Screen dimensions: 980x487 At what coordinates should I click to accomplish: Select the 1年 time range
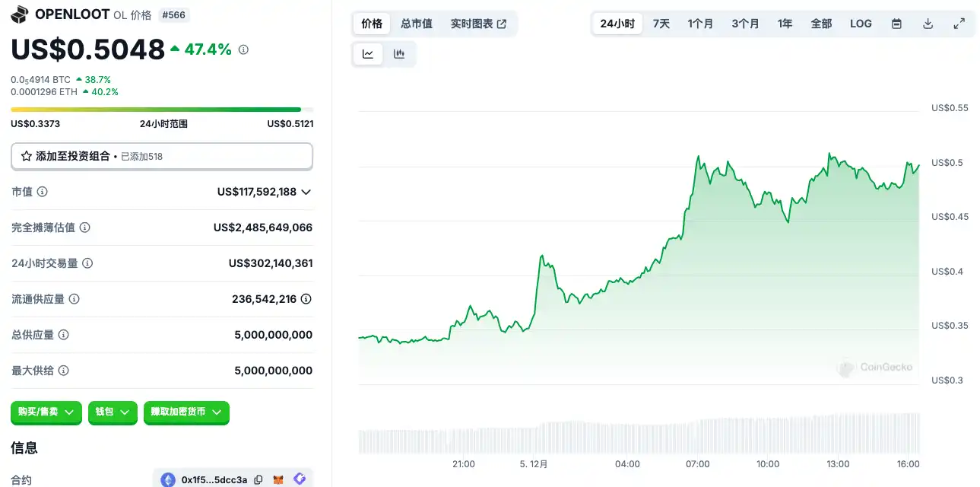point(785,24)
